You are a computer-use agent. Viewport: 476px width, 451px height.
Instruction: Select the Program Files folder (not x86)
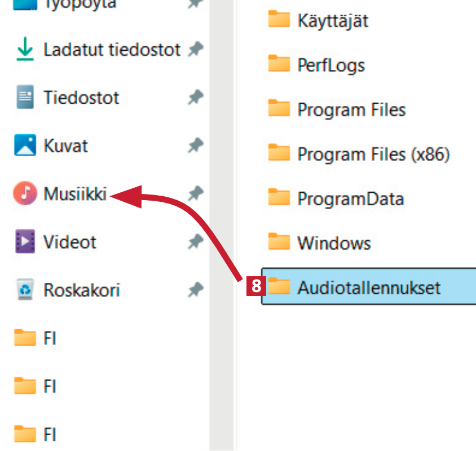tap(351, 109)
